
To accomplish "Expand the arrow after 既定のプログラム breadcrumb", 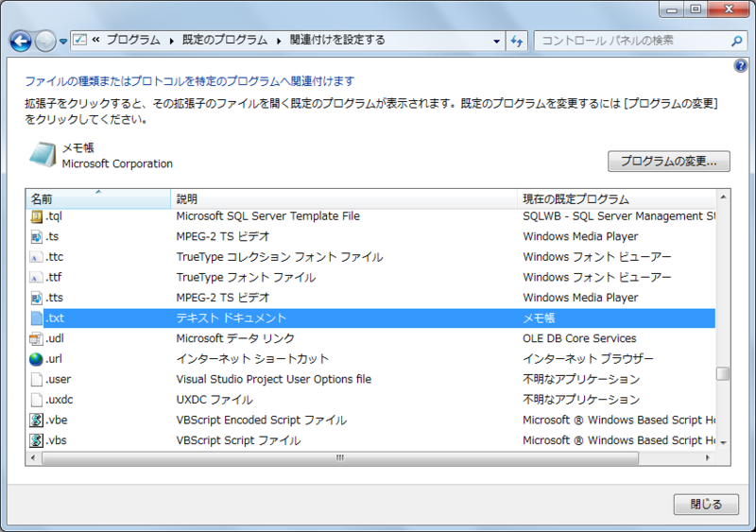I will click(x=279, y=41).
